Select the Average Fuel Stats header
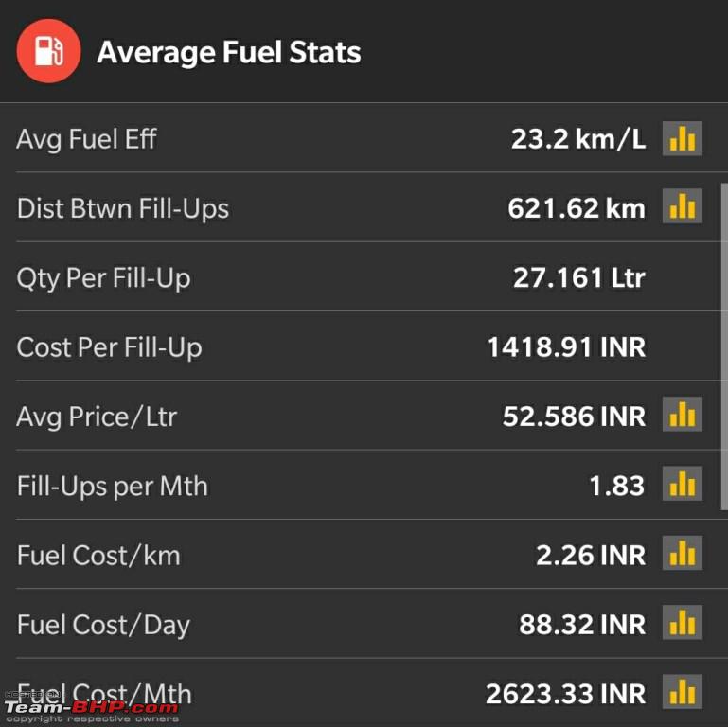 tap(229, 52)
